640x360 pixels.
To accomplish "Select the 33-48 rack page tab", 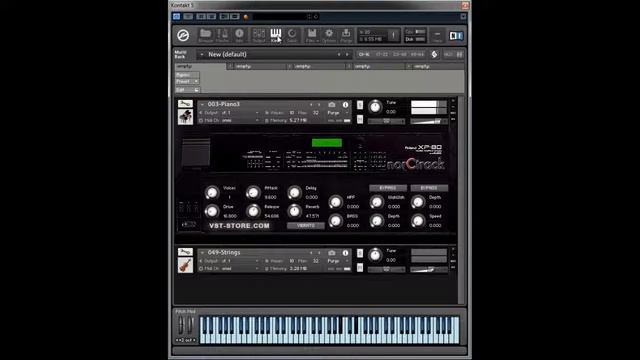I will point(400,54).
